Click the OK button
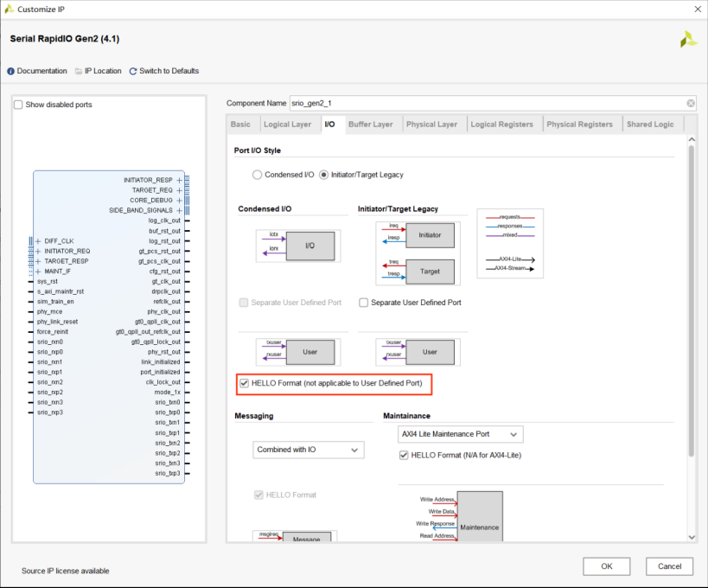708x588 pixels. [x=606, y=566]
